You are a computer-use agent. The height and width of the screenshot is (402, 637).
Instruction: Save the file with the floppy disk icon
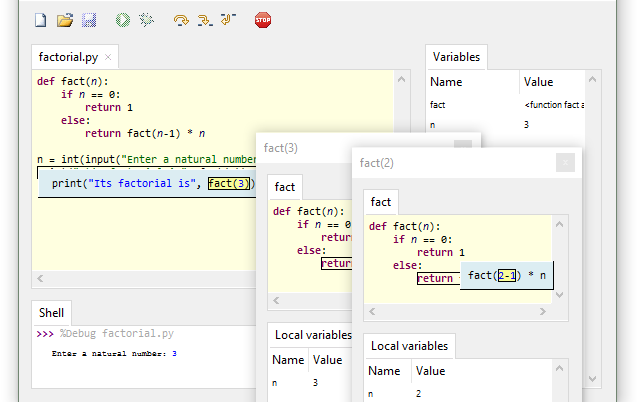click(x=89, y=19)
